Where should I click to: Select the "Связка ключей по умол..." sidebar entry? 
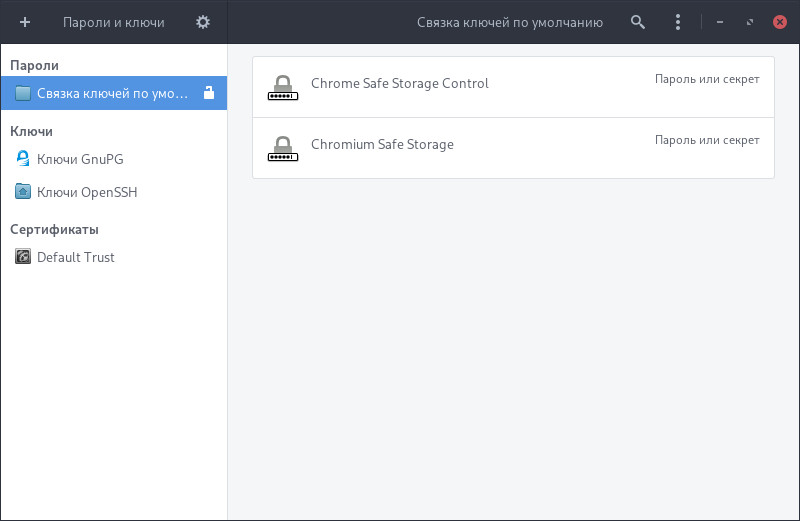(112, 94)
